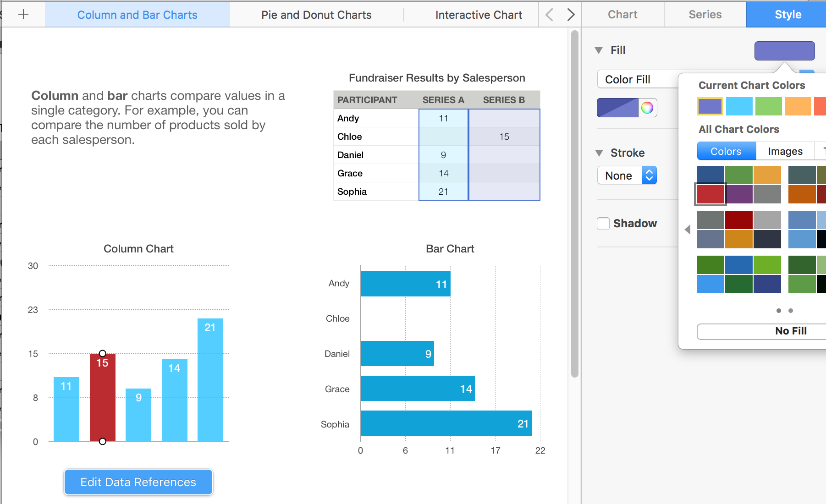This screenshot has height=504, width=826.
Task: Pick purple swatch in Current Chart Colors
Action: [x=710, y=106]
